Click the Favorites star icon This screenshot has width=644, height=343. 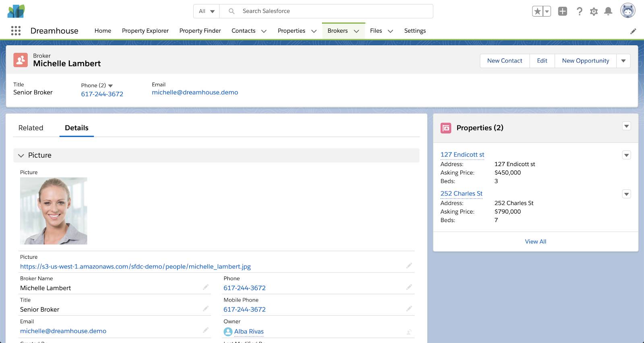[537, 11]
